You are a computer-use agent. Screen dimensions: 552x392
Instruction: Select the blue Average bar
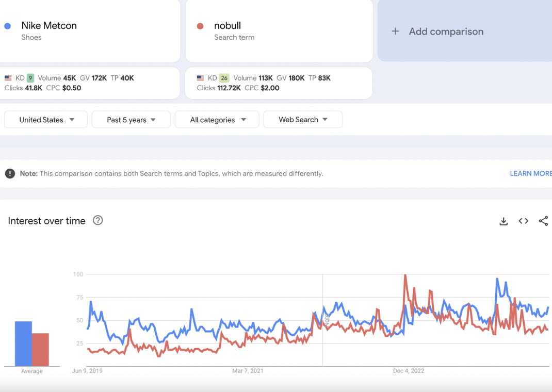[x=23, y=344]
